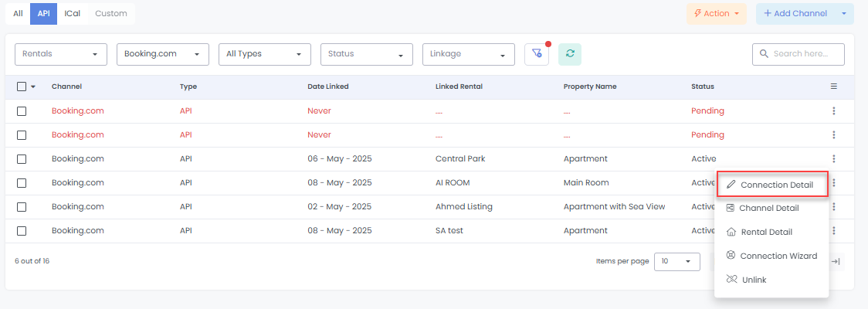Open the Status filter dropdown
868x309 pixels.
point(367,54)
